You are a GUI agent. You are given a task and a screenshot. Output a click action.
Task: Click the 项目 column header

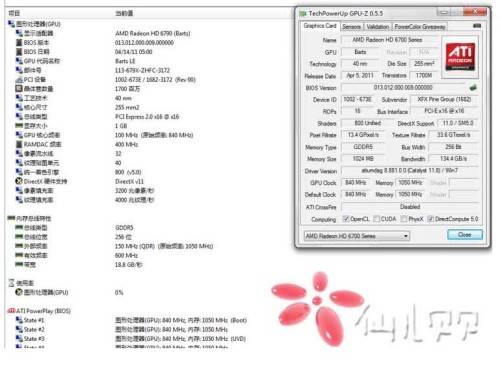coord(14,13)
